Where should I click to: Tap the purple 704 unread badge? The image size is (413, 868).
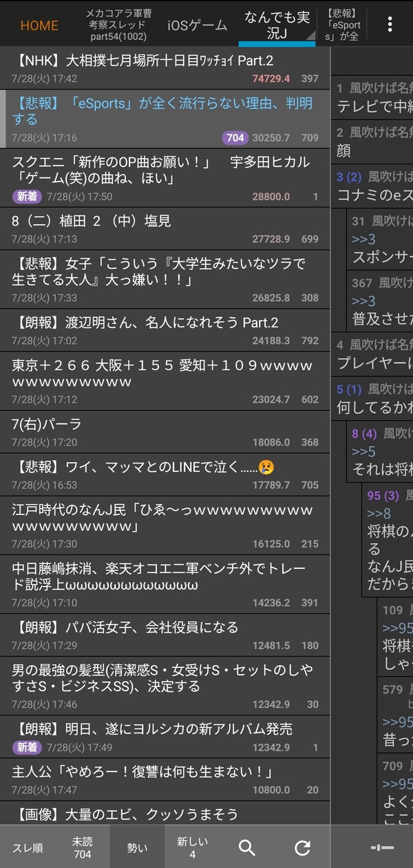click(x=235, y=138)
